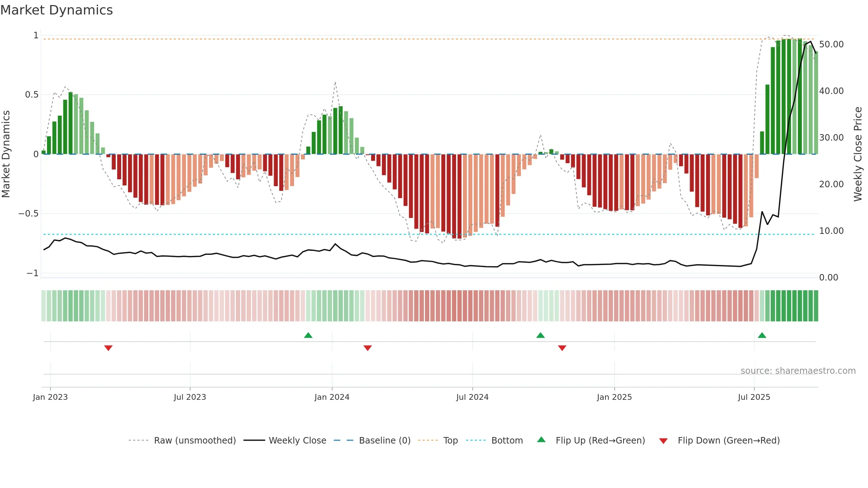Toggle Flip Down (Green→Red) legend entry
The height and width of the screenshot is (488, 868).
pos(719,440)
